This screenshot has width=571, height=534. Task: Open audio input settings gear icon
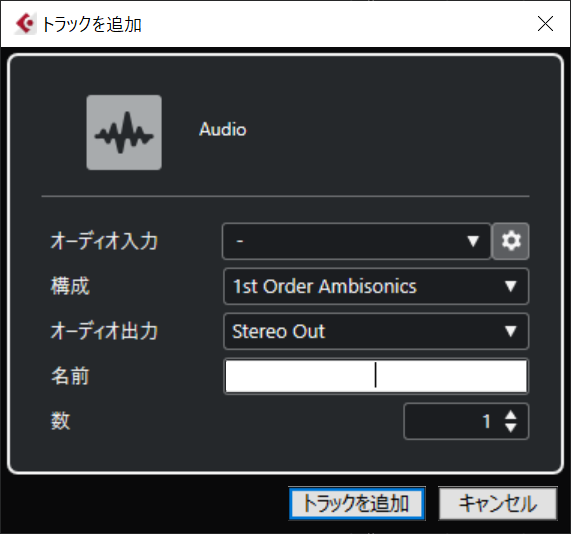coord(511,241)
